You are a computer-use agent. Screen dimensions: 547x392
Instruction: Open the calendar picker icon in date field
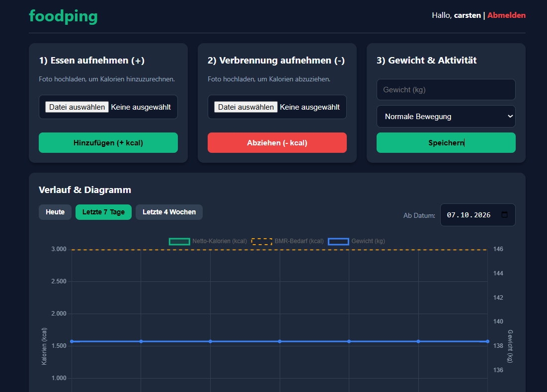pos(504,215)
